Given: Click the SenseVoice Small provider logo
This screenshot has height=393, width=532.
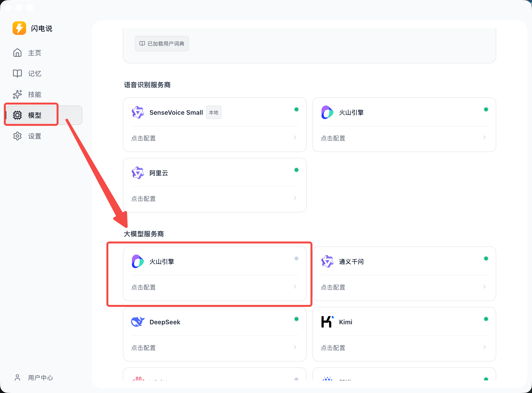Looking at the screenshot, I should coord(138,112).
